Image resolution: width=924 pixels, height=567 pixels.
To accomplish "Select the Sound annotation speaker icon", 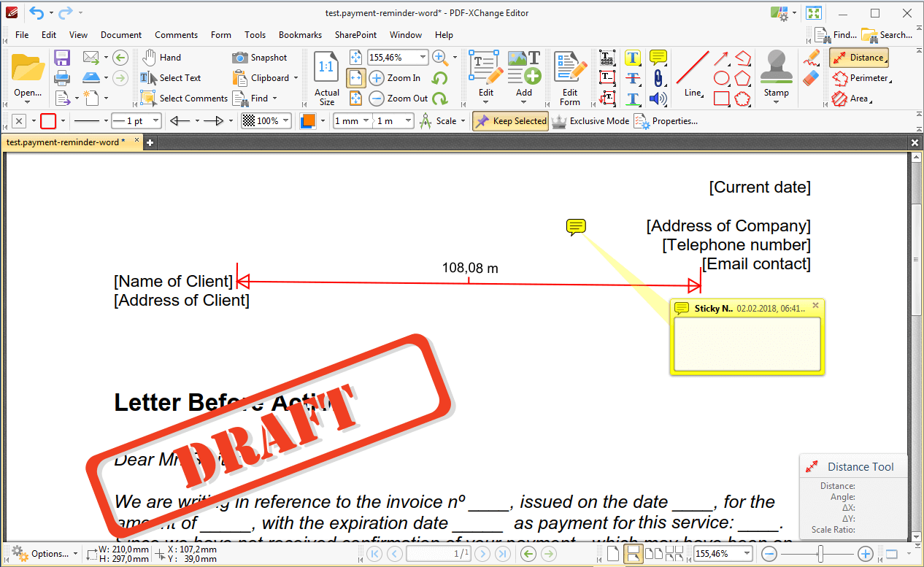I will click(658, 99).
